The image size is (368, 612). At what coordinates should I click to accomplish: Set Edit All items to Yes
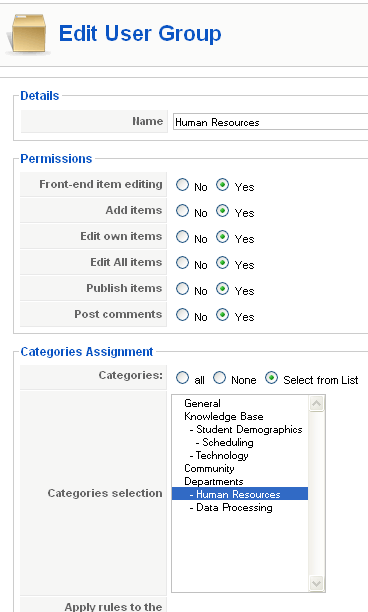click(x=222, y=263)
